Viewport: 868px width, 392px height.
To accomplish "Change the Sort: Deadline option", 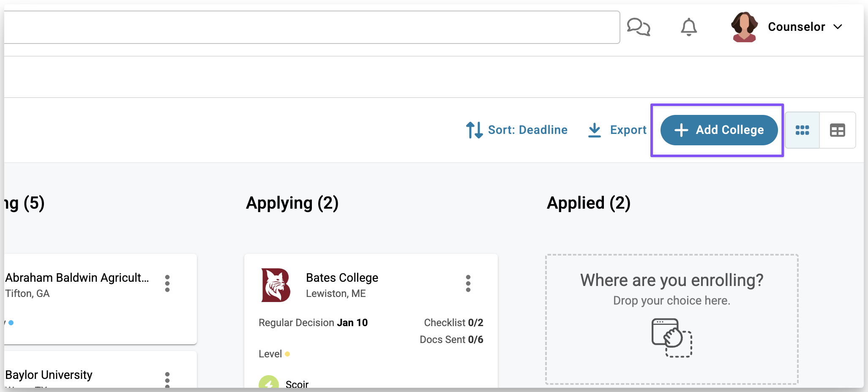I will (x=527, y=130).
